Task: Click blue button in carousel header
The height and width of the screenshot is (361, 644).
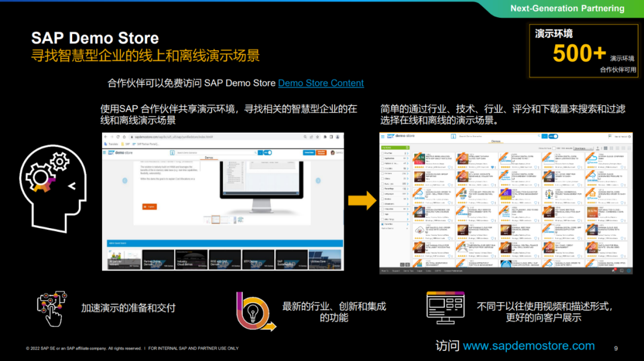Action: click(309, 153)
